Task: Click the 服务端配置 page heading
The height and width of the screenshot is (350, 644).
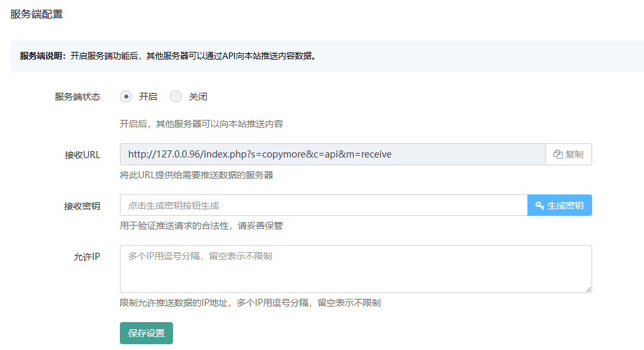Action: click(x=37, y=14)
